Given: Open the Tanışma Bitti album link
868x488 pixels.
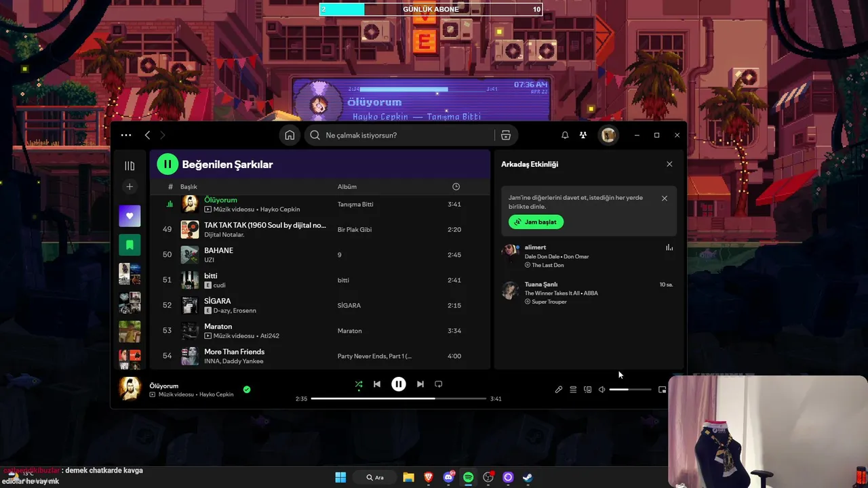Looking at the screenshot, I should tap(355, 204).
